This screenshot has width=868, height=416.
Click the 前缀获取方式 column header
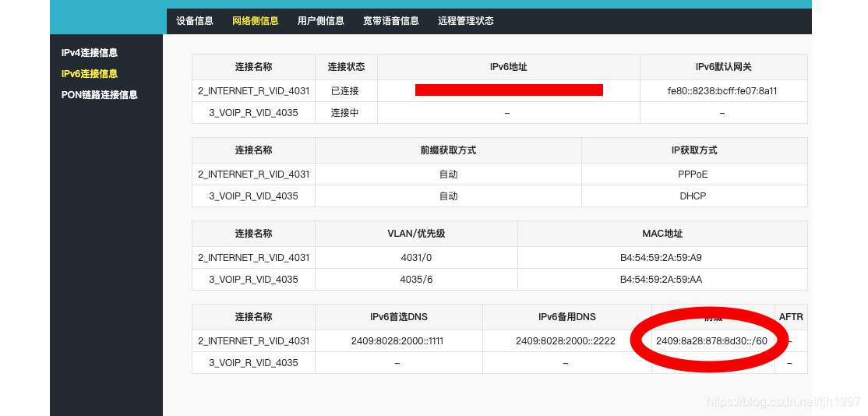pos(448,150)
